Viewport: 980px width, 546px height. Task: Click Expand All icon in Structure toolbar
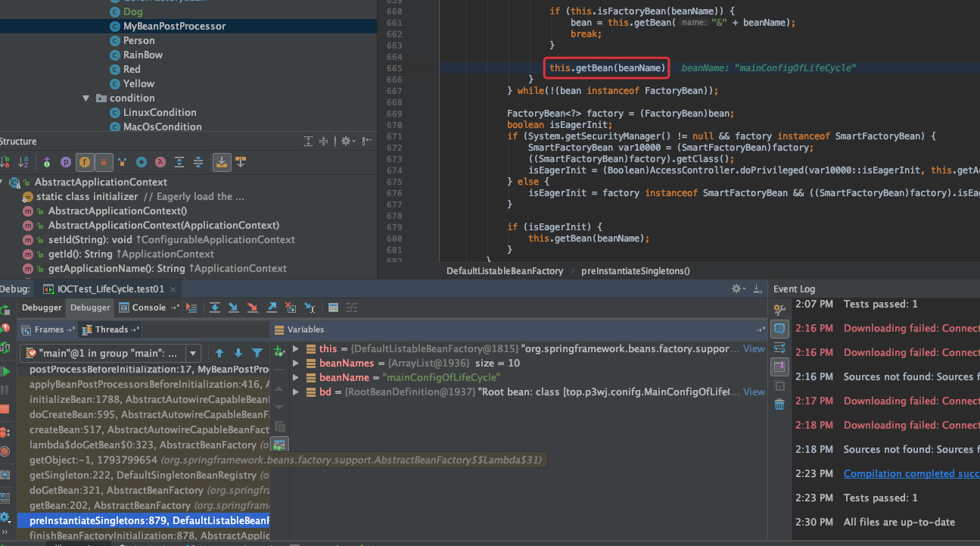point(179,162)
